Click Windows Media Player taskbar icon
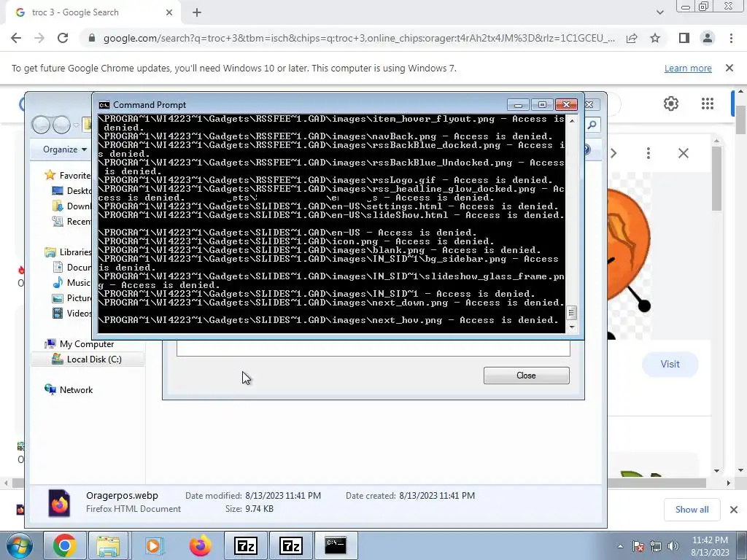 tap(153, 545)
